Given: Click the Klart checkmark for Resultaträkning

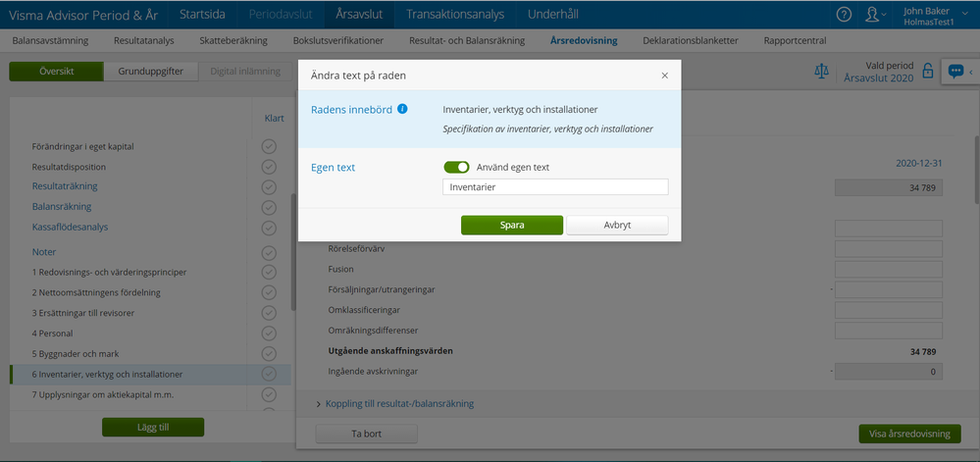Looking at the screenshot, I should [x=269, y=186].
